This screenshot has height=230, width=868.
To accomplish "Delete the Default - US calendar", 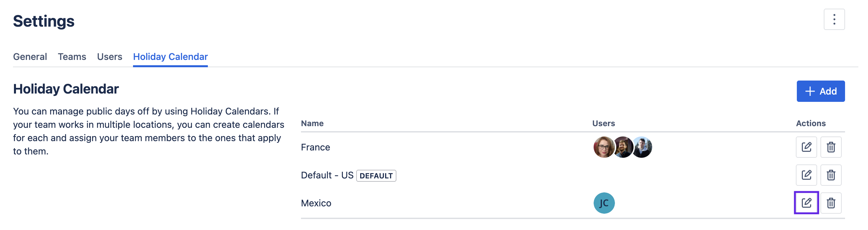I will click(831, 175).
